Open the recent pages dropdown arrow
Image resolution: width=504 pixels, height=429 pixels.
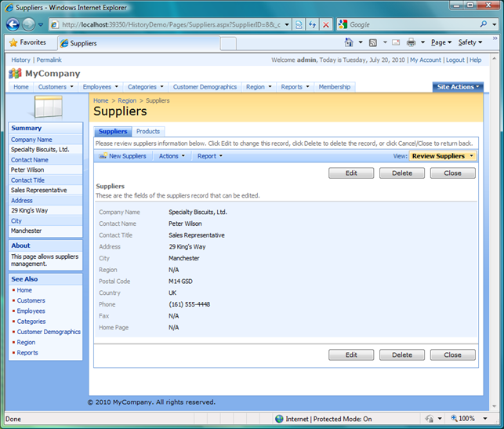(x=41, y=24)
